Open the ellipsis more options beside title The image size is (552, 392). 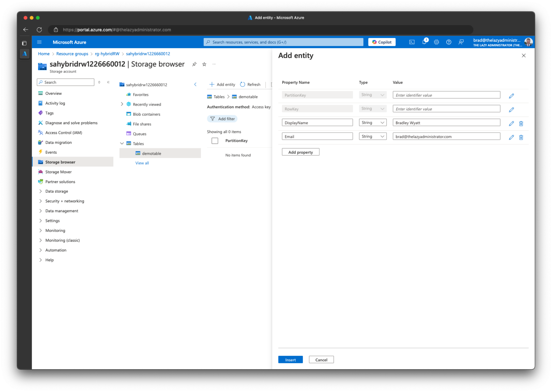pyautogui.click(x=214, y=64)
